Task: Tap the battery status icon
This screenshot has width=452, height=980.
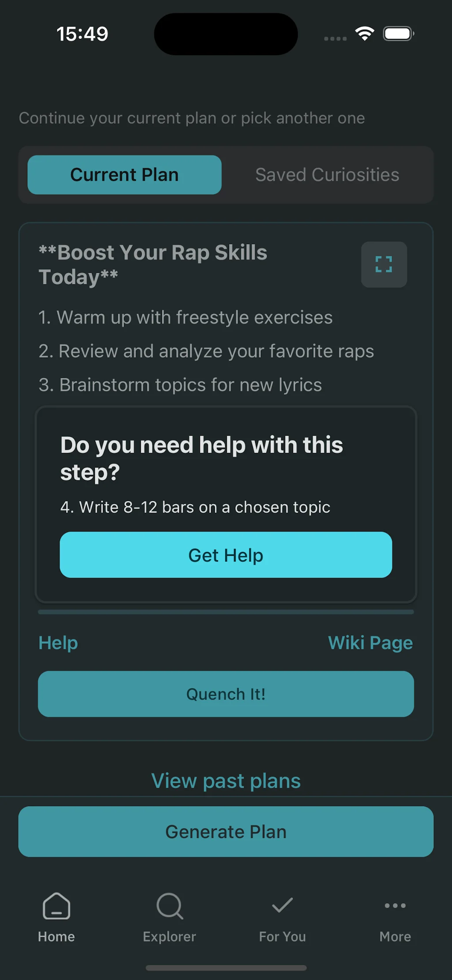Action: tap(398, 34)
